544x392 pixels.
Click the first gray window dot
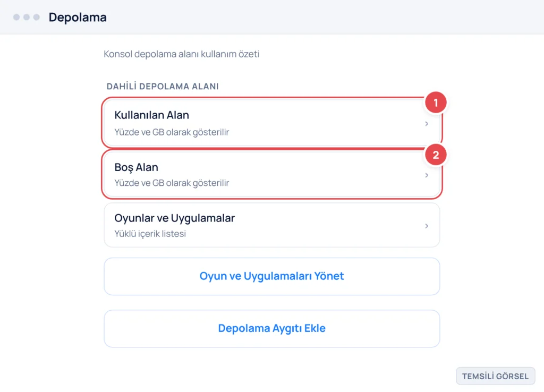pos(16,17)
